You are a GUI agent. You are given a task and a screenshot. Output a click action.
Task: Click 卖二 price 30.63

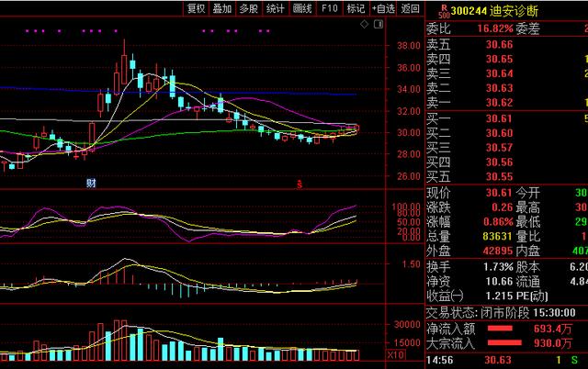pyautogui.click(x=499, y=88)
